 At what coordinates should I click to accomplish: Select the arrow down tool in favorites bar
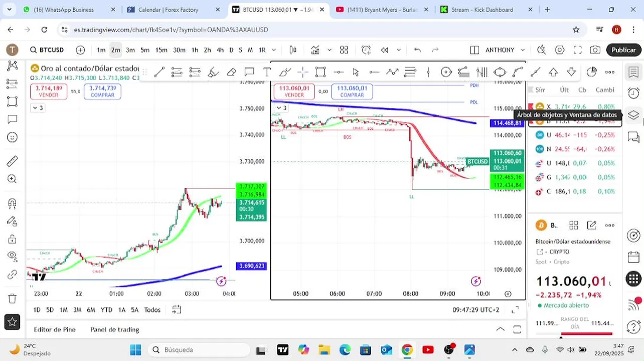[571, 72]
